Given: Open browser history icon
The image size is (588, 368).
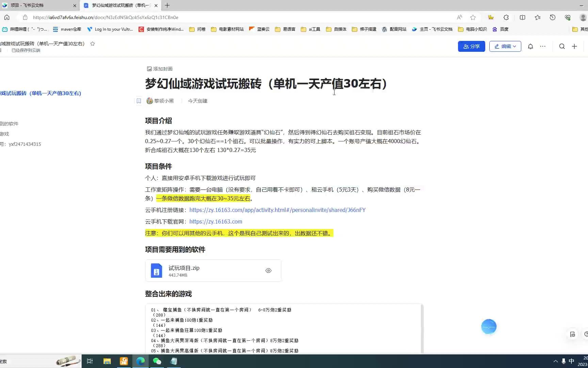Looking at the screenshot, I should 553,17.
